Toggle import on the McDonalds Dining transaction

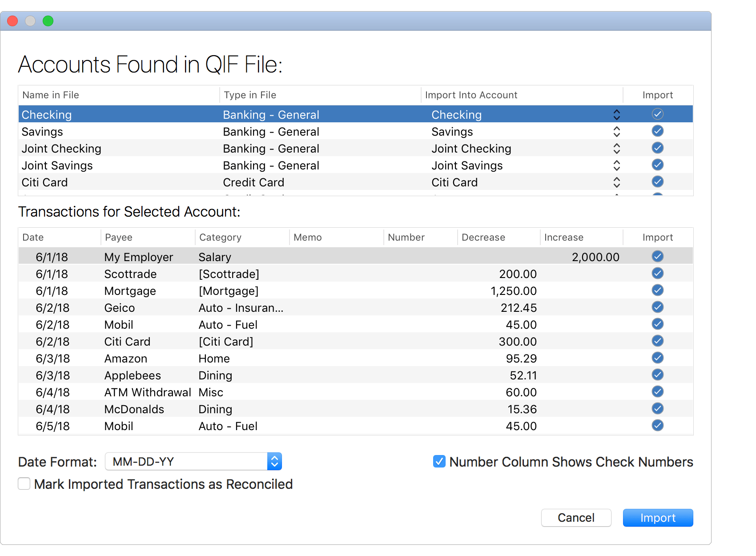[657, 408]
